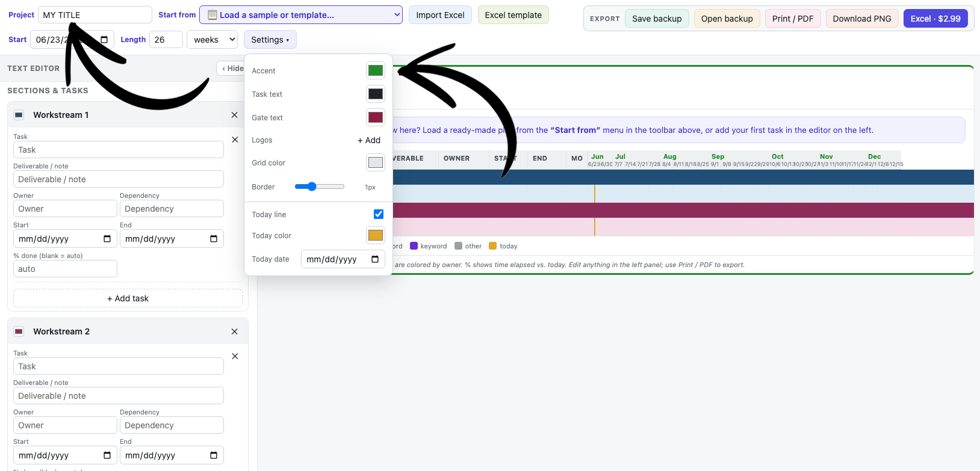980x471 pixels.
Task: Remove Workstream 2 with its X icon
Action: (235, 331)
